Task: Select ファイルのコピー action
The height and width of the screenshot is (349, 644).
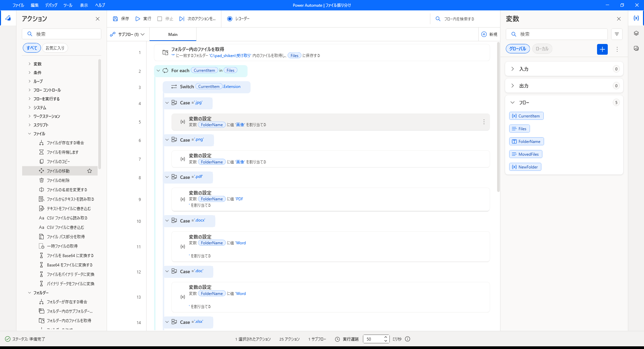Action: pyautogui.click(x=60, y=161)
